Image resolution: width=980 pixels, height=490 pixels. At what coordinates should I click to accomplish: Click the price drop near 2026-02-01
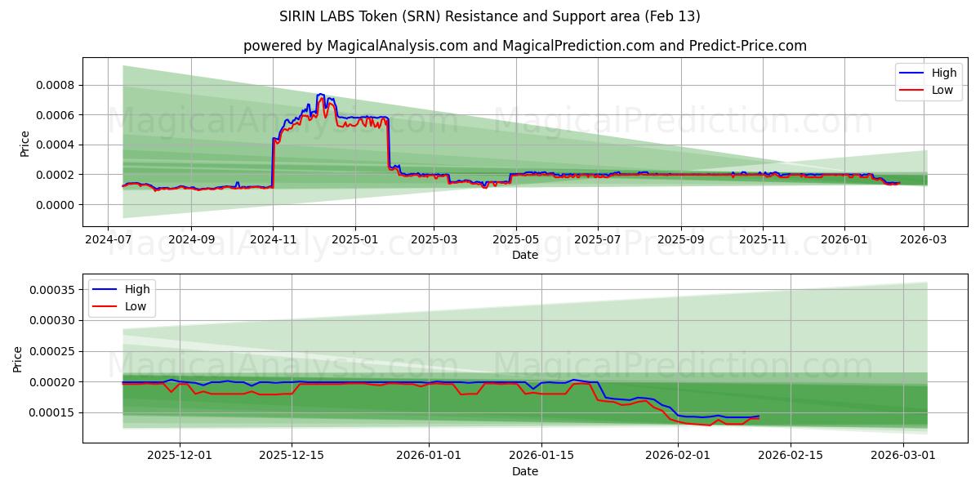[670, 412]
